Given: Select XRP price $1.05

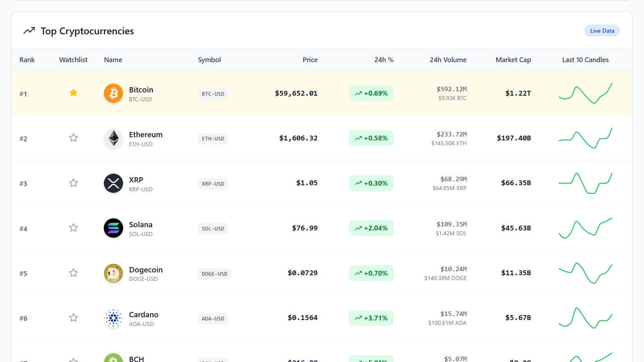Looking at the screenshot, I should [307, 183].
